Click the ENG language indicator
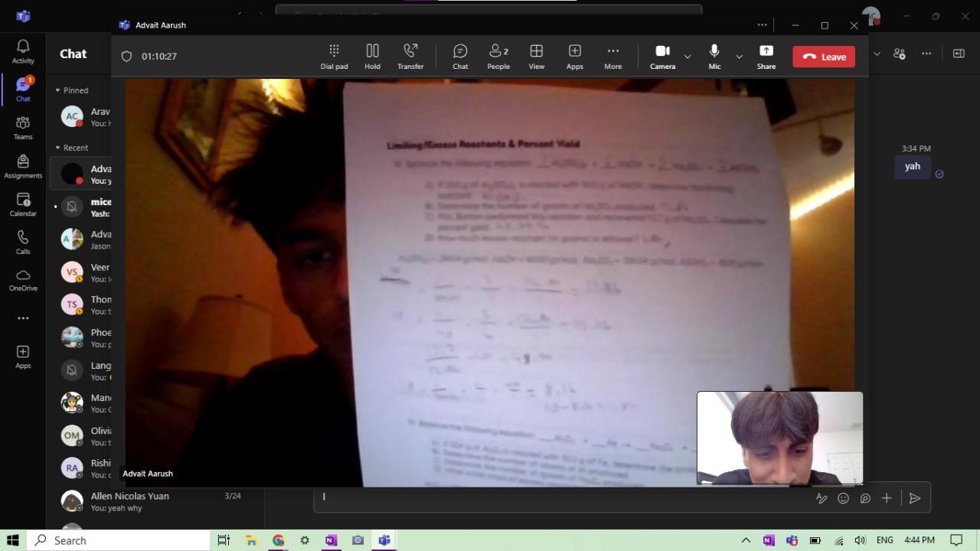Screen dimensions: 980x551 [x=884, y=540]
